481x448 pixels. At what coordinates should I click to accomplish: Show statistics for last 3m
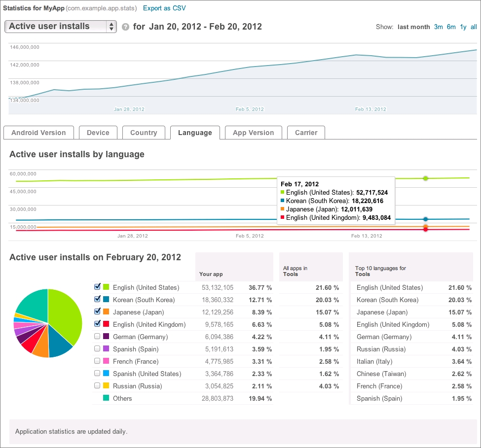click(438, 27)
